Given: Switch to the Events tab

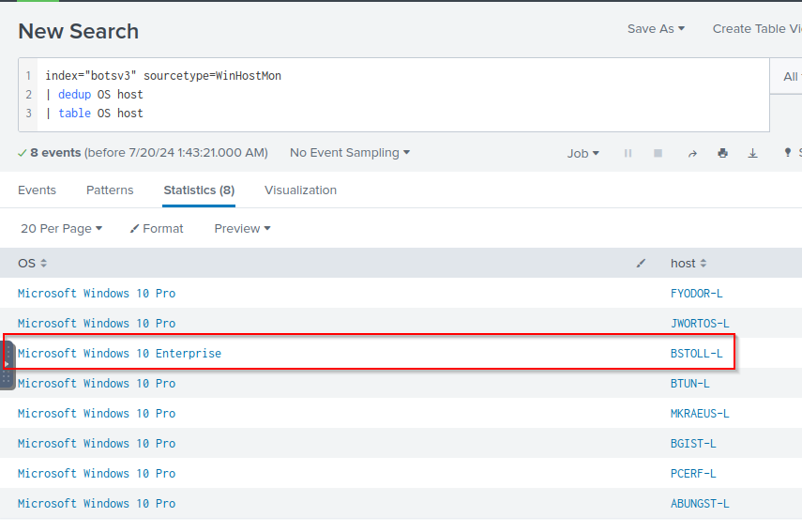Looking at the screenshot, I should pos(37,190).
